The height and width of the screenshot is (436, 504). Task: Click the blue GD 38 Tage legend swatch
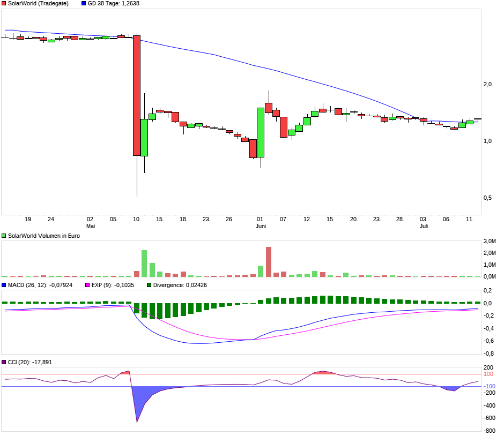pos(84,4)
